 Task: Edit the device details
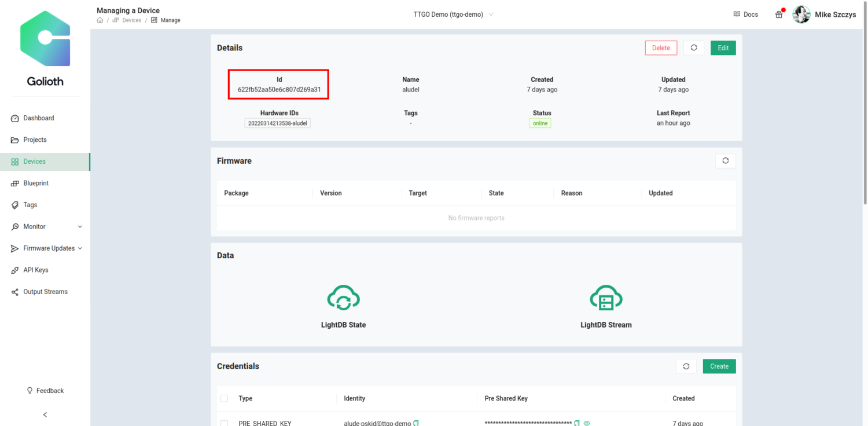(723, 47)
